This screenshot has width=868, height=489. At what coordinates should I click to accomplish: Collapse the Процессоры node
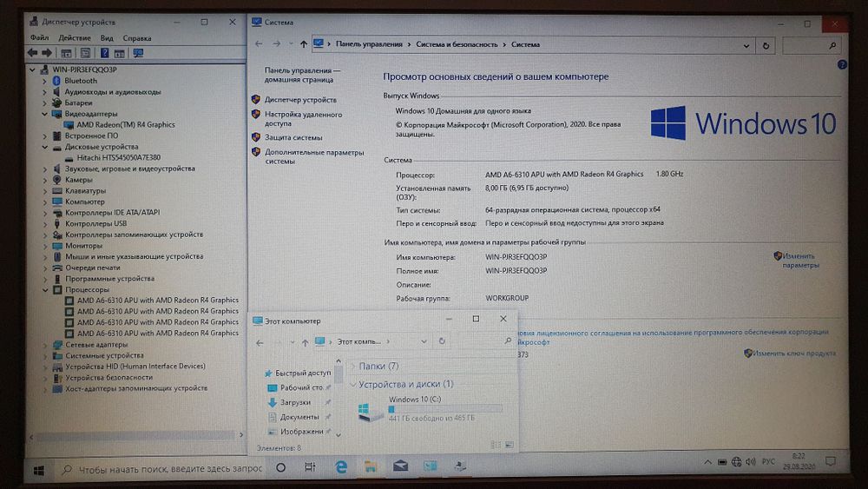click(45, 289)
